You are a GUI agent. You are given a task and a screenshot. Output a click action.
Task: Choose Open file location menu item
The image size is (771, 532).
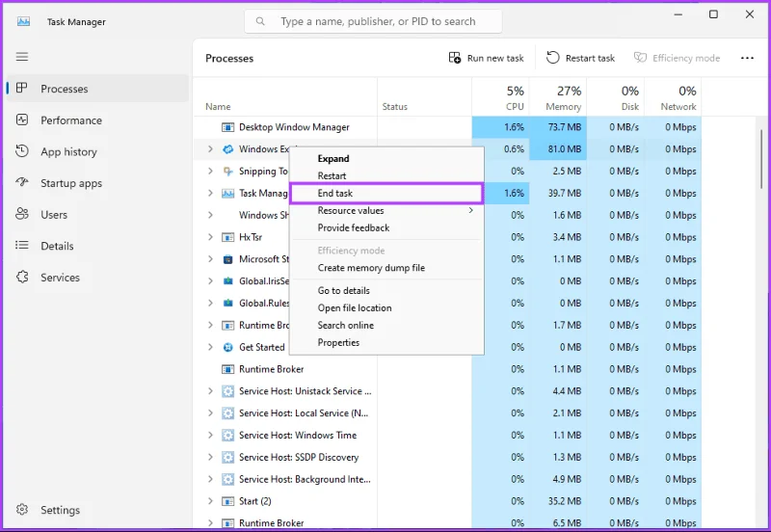tap(386, 307)
